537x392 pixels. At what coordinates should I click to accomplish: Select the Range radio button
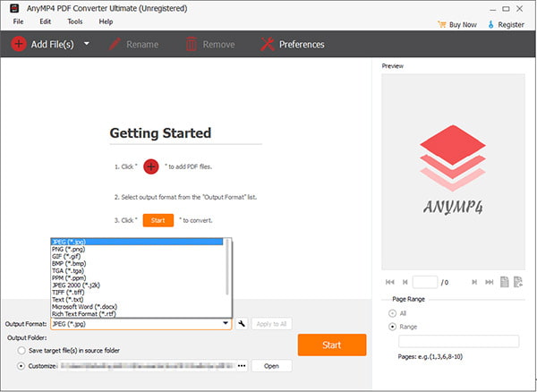pos(392,327)
